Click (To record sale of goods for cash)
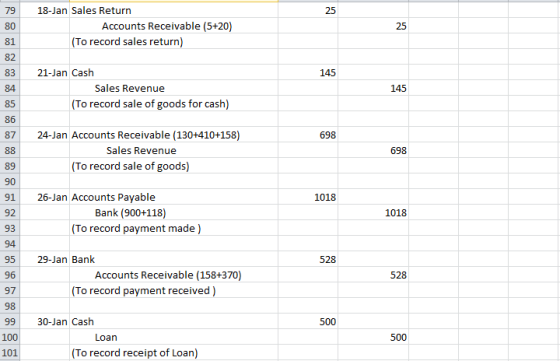 (174, 104)
